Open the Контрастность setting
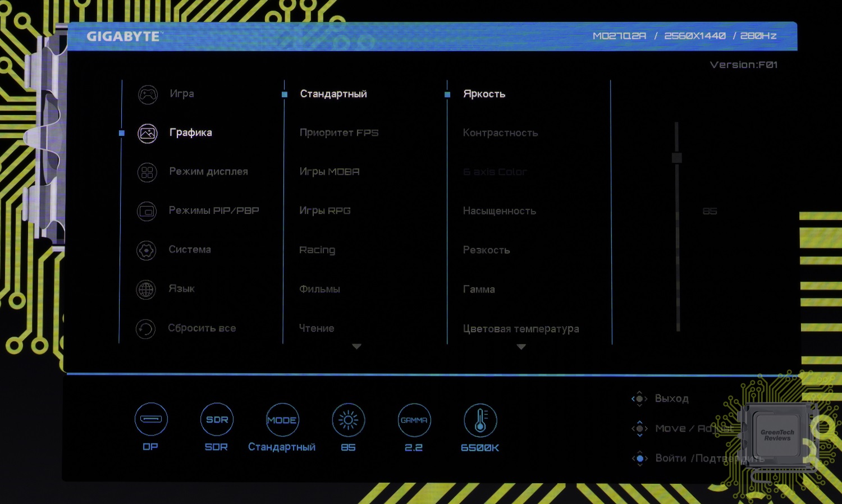Image resolution: width=842 pixels, height=504 pixels. 500,133
